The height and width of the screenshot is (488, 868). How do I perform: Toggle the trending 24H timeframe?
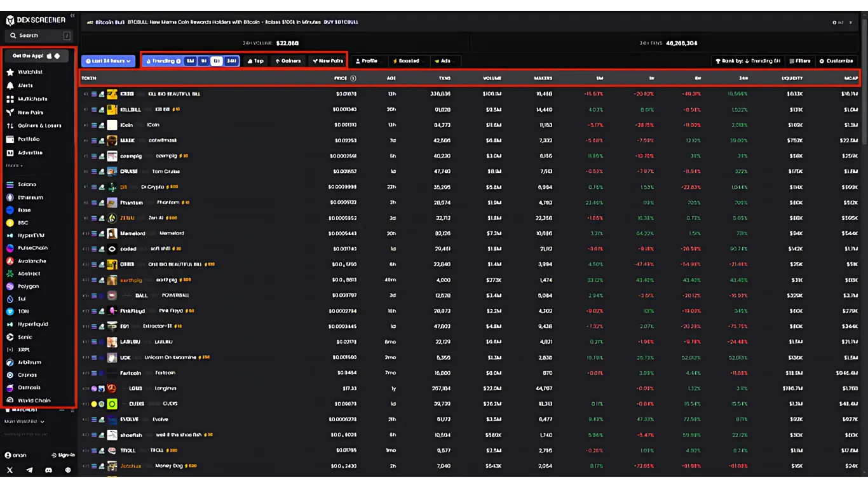[x=231, y=61]
